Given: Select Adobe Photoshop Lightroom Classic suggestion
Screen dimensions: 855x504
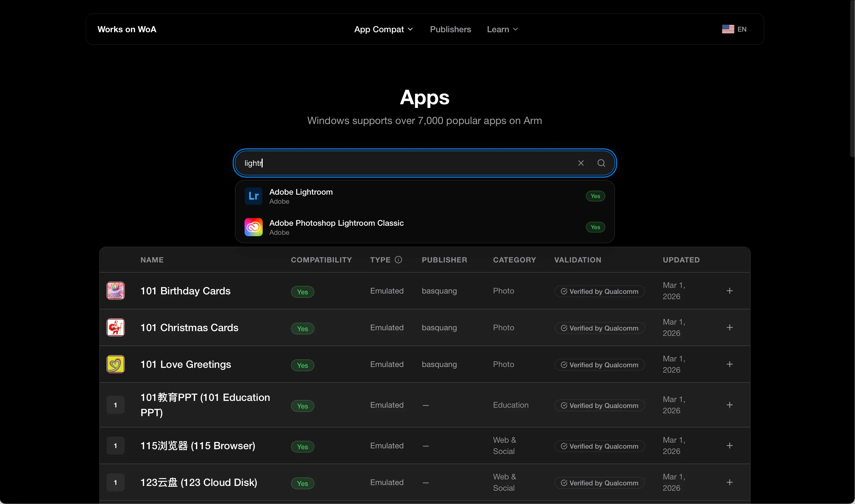Looking at the screenshot, I should click(x=425, y=227).
